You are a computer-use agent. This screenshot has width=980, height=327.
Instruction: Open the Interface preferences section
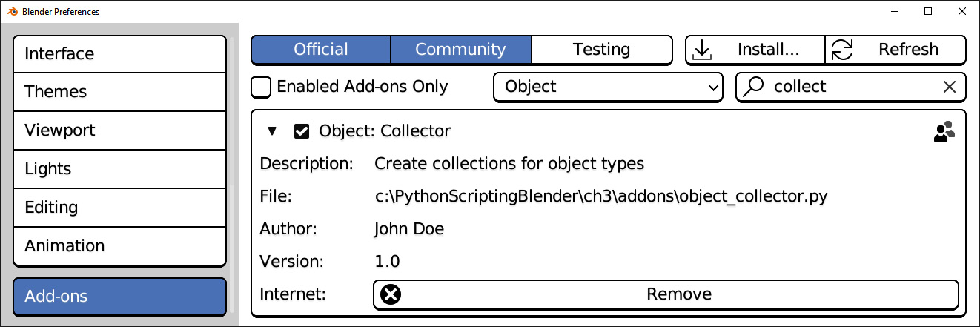[x=119, y=54]
